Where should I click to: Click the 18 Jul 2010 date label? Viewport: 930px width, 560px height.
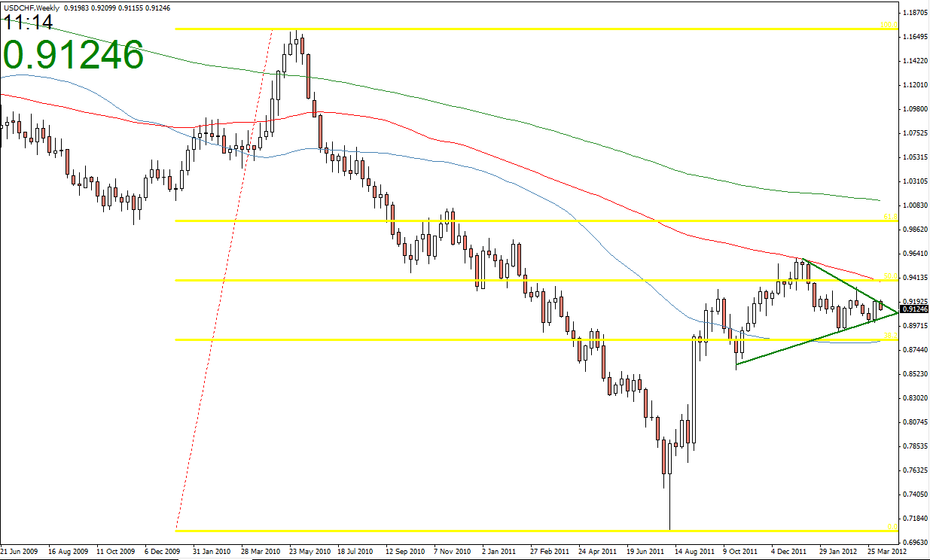[357, 552]
